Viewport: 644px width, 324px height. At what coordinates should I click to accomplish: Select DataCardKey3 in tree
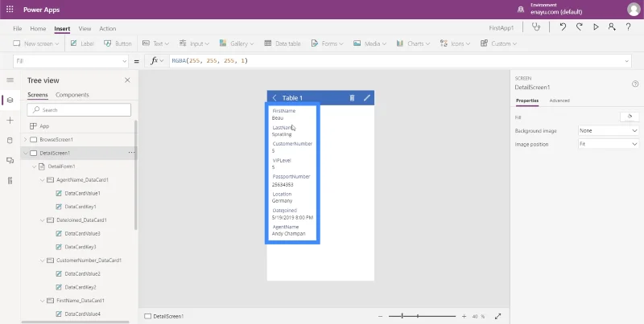pos(80,247)
